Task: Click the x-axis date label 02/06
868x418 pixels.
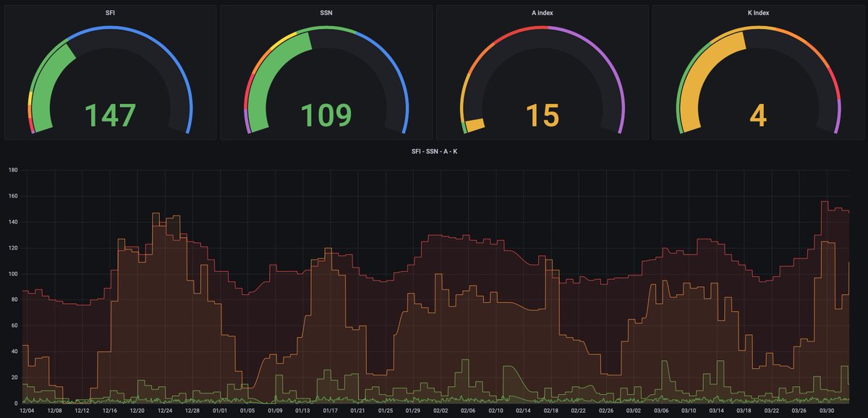Action: point(468,410)
